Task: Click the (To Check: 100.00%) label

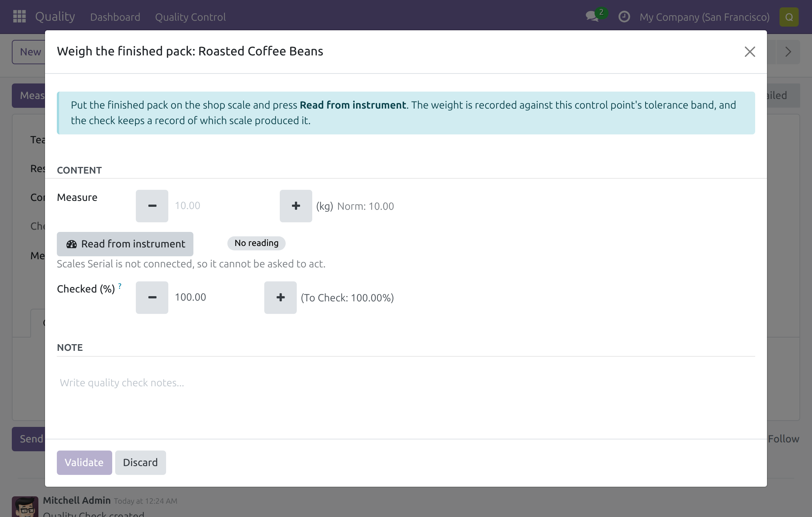Action: click(x=347, y=298)
